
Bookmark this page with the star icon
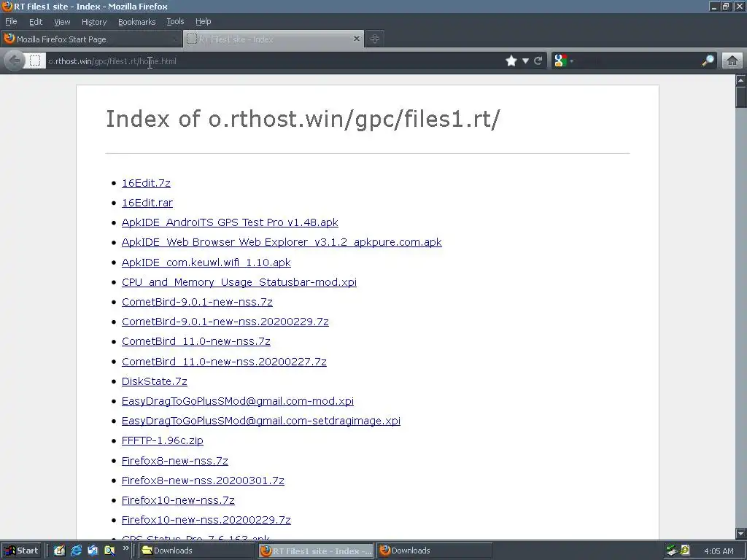tap(511, 61)
